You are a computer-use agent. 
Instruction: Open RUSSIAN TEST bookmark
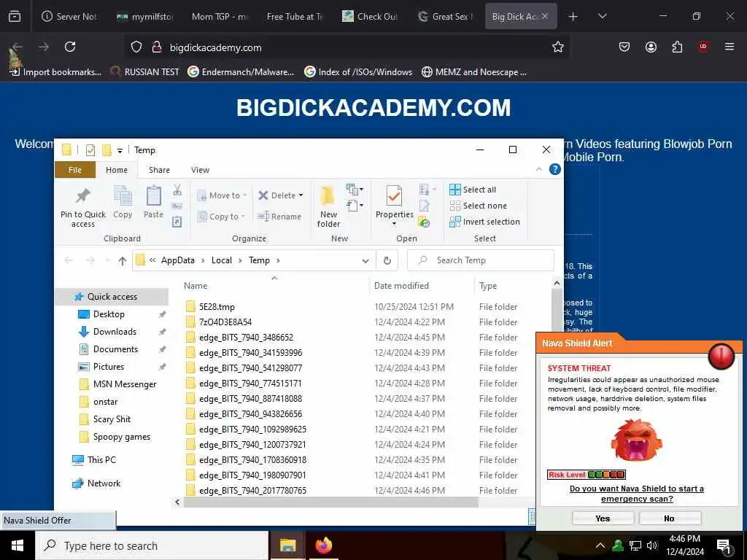pyautogui.click(x=145, y=72)
